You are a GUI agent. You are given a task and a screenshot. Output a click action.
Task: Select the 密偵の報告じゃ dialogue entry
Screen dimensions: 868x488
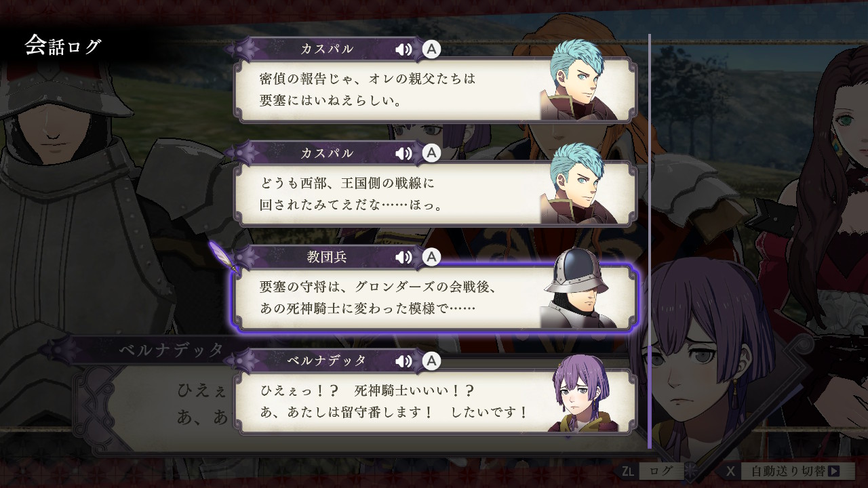coord(435,89)
